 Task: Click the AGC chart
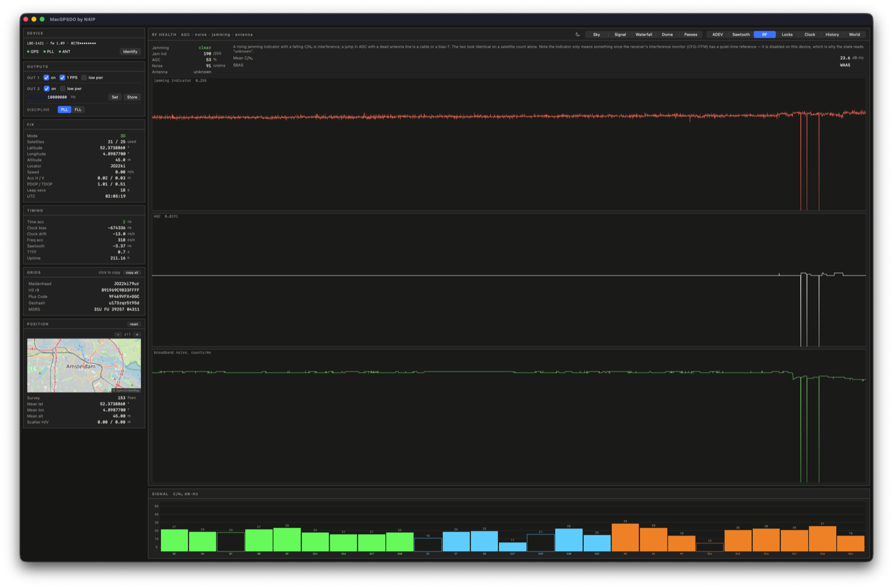[x=509, y=280]
